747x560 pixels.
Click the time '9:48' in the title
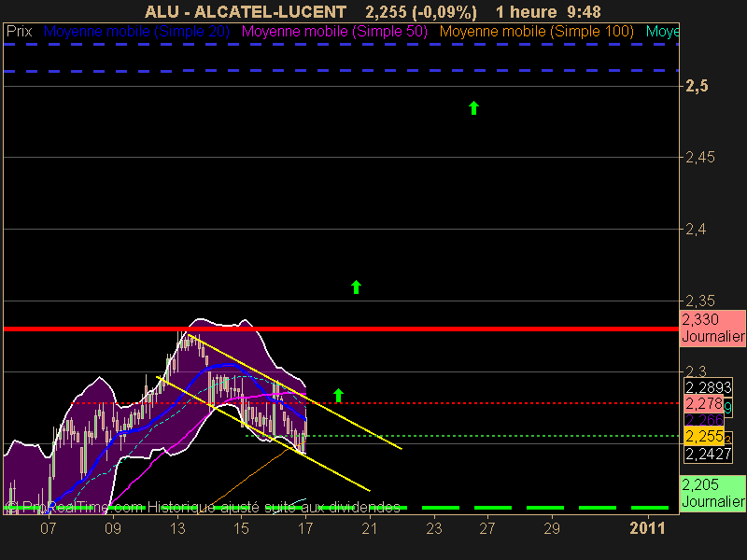(x=585, y=11)
